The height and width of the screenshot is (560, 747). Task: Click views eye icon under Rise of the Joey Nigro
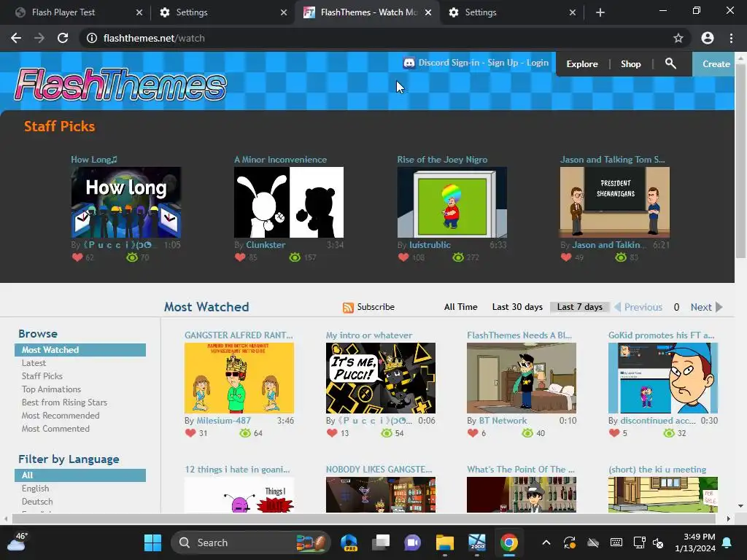(x=458, y=257)
